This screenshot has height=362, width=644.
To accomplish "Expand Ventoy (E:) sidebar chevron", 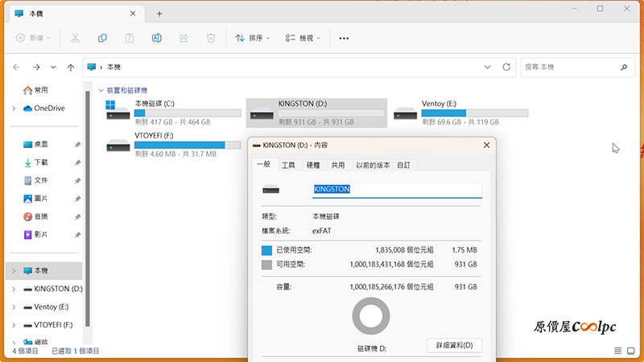I will [14, 307].
